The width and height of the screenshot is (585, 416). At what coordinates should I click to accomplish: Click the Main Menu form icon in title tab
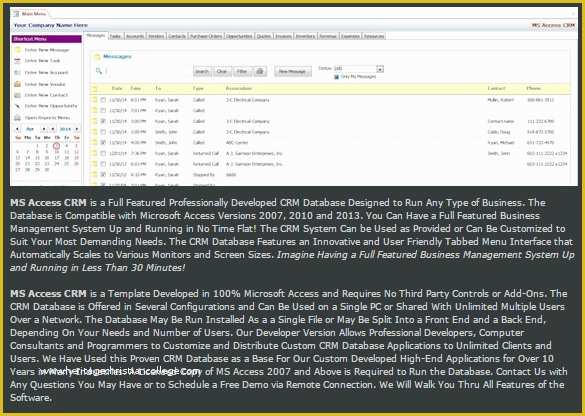(x=16, y=14)
